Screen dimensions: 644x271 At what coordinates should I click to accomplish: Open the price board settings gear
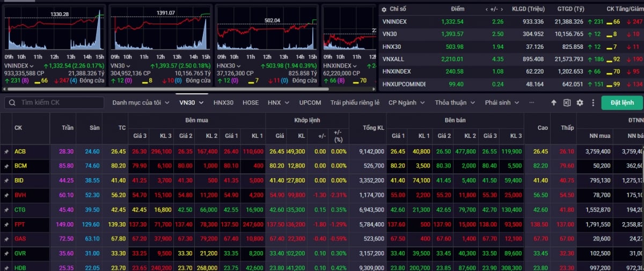580,102
